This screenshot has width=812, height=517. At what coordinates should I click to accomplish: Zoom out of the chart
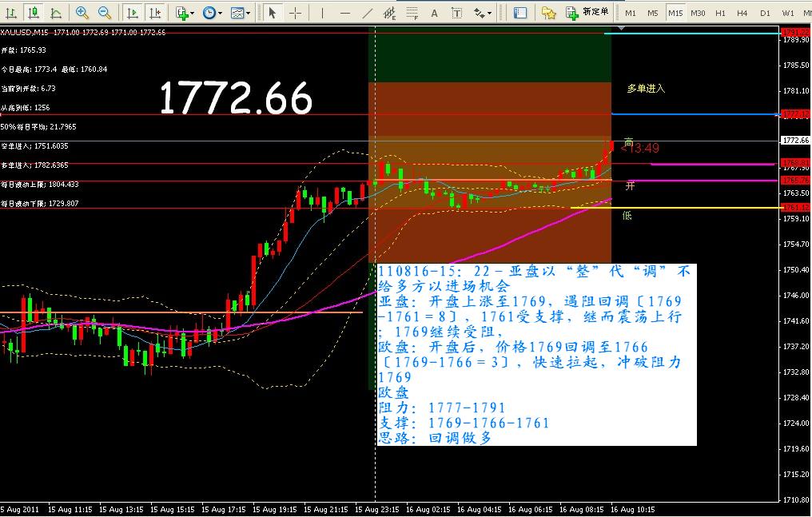pyautogui.click(x=105, y=13)
